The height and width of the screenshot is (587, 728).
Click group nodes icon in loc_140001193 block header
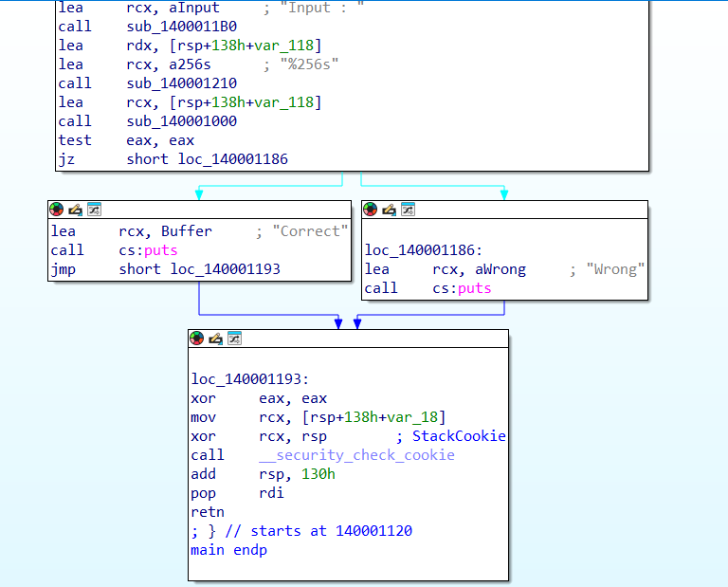pyautogui.click(x=234, y=339)
